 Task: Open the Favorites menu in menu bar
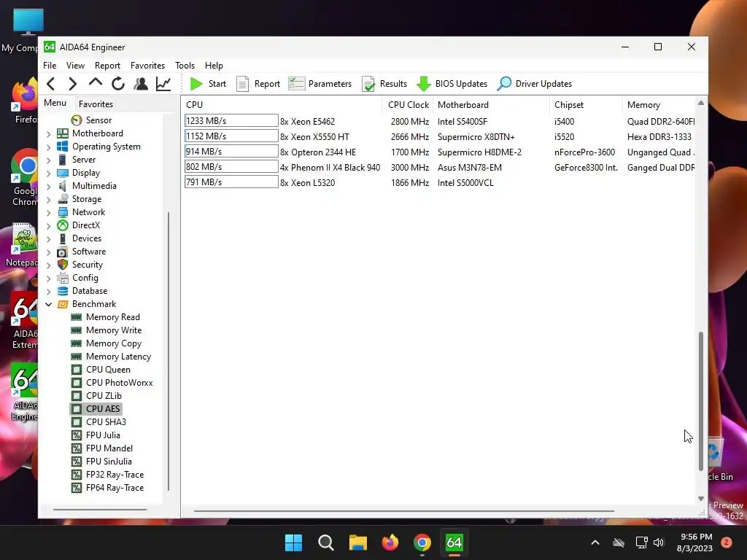pos(147,66)
